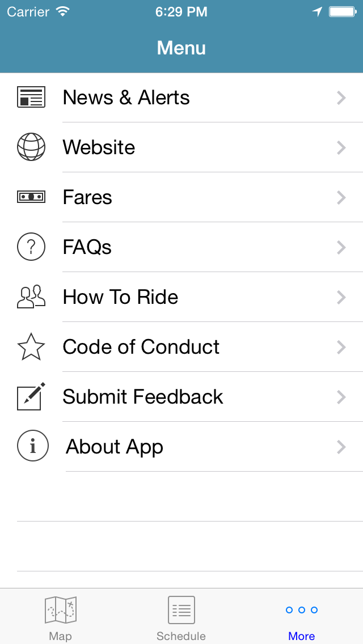363x644 pixels.
Task: Tap the newspaper icon for News & Alerts
Action: [31, 98]
